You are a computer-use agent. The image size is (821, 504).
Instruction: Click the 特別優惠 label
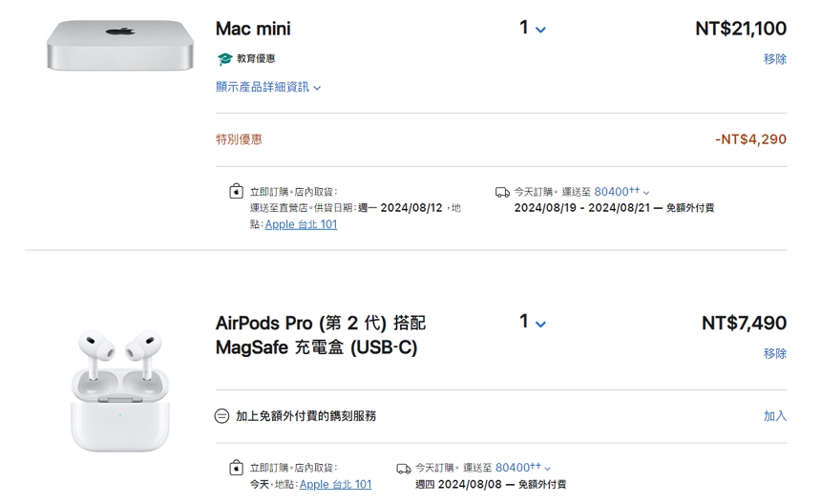tap(239, 139)
